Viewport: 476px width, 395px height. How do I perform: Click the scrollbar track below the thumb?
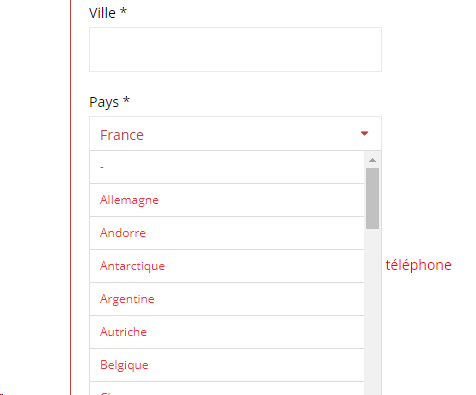(x=372, y=312)
